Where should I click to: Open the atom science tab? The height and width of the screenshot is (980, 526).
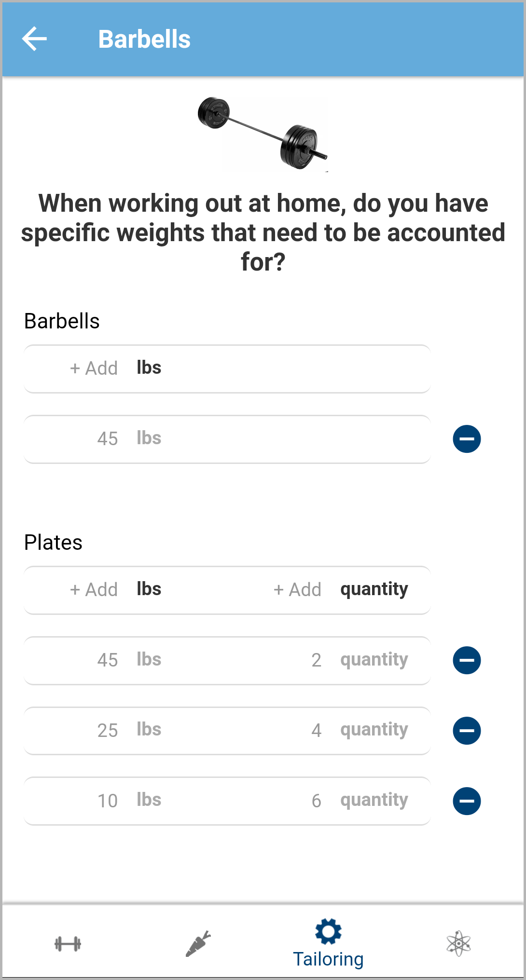click(x=458, y=943)
